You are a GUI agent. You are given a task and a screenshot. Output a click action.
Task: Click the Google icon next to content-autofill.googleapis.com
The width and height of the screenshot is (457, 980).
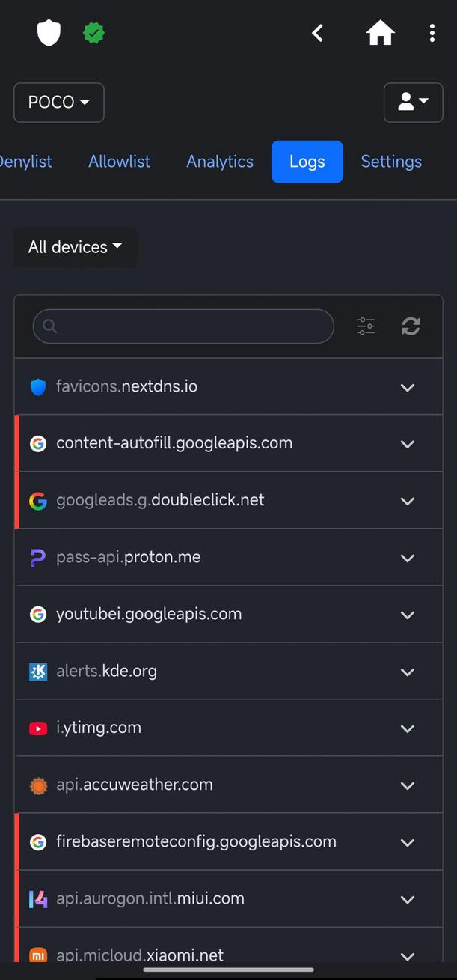(x=38, y=443)
